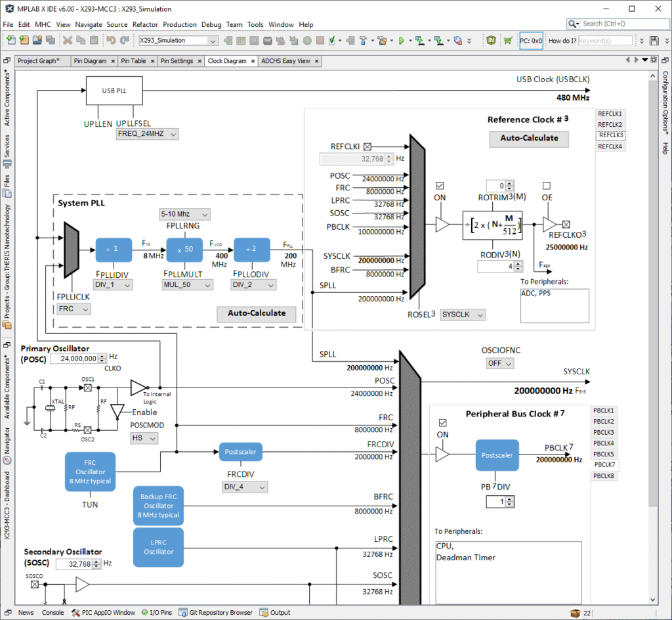Open the FPLLICLK FRC dropdown

[x=73, y=309]
